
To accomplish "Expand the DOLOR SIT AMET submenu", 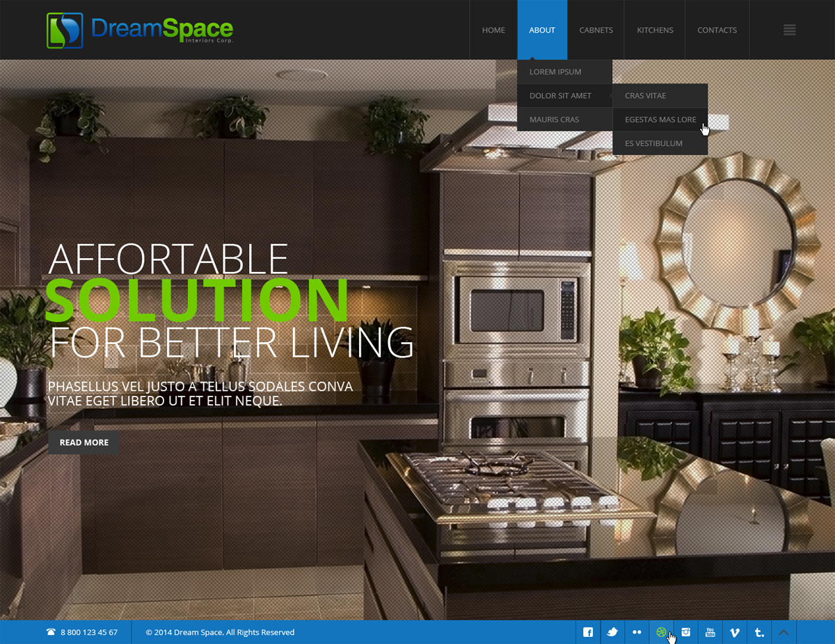I will tap(560, 95).
